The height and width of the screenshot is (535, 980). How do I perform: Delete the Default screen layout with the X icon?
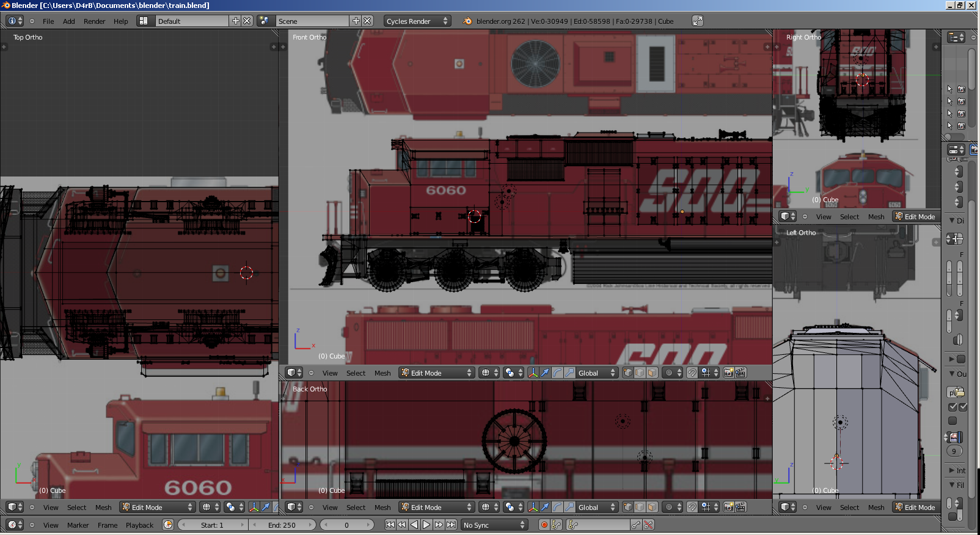pyautogui.click(x=247, y=21)
